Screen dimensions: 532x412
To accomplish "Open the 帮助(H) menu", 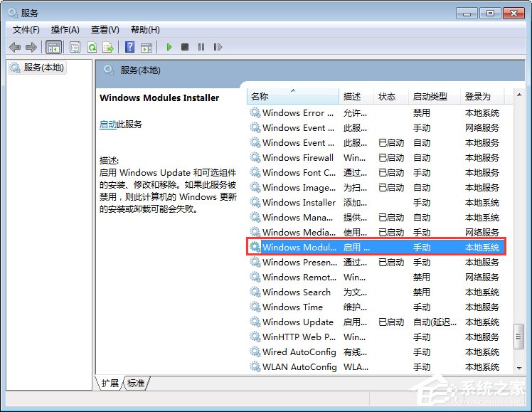I will click(145, 30).
